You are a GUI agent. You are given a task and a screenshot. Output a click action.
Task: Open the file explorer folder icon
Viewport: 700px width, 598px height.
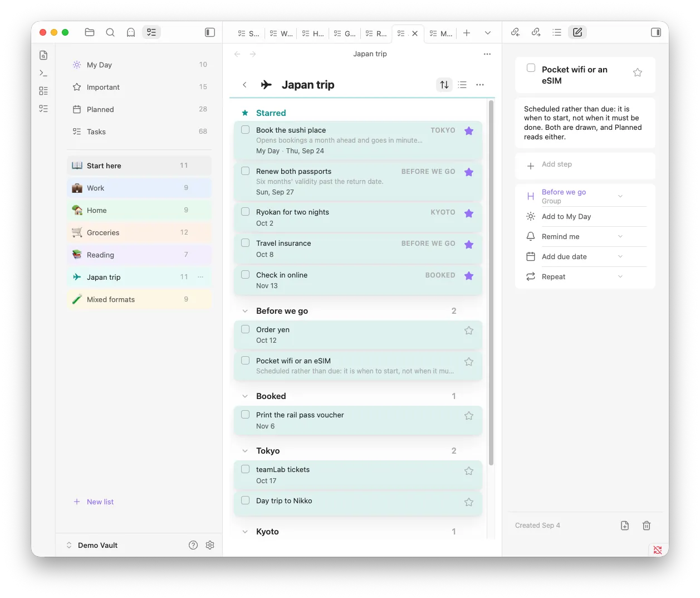pyautogui.click(x=90, y=32)
